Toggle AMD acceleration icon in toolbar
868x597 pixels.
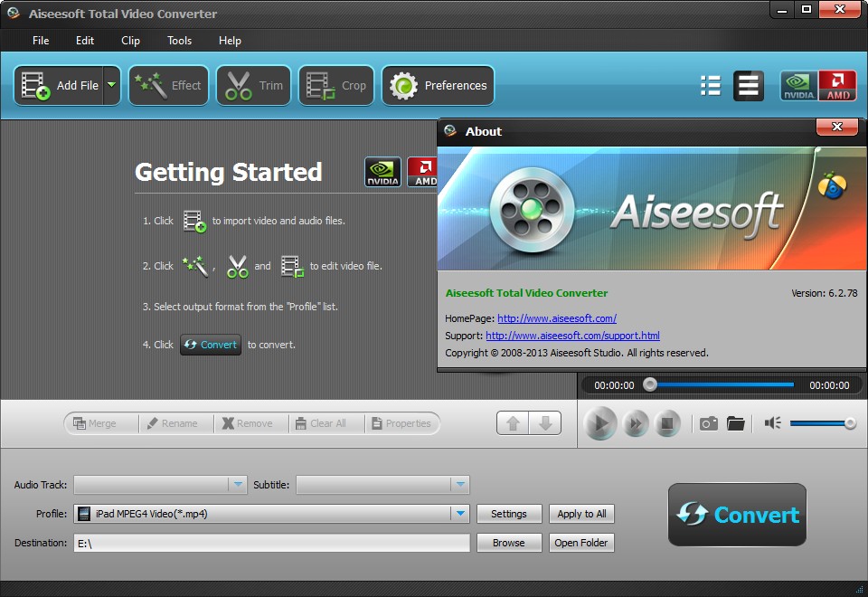(837, 85)
